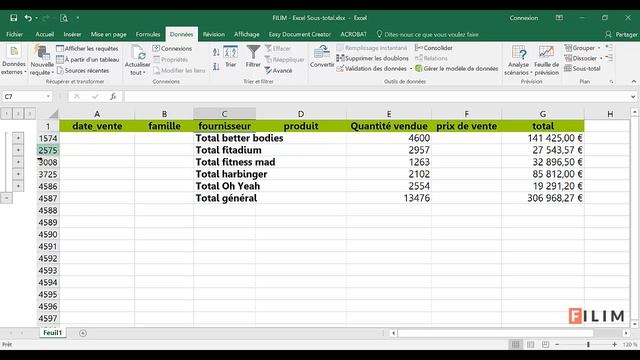Click Actualiser tout icon
This screenshot has height=360, width=640.
138,60
